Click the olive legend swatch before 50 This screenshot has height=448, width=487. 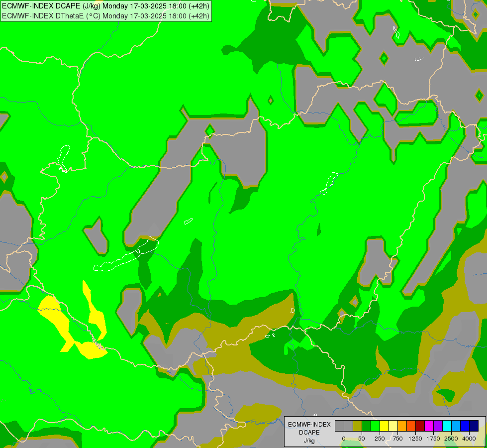coord(358,426)
